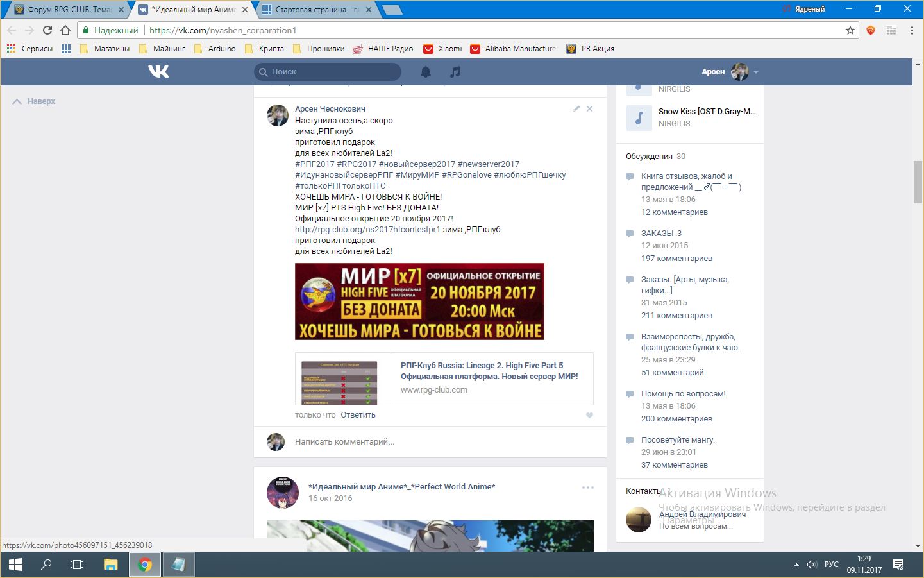The image size is (924, 578).
Task: Click Ответить under the comment
Action: (358, 415)
